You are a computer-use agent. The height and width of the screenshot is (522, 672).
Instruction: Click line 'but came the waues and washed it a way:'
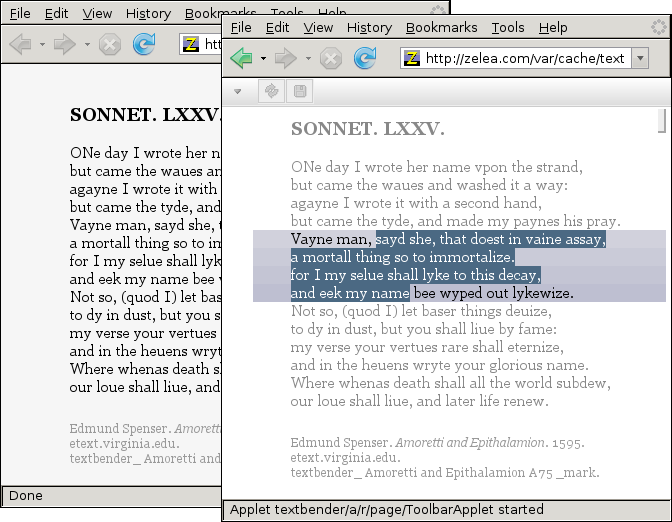click(429, 185)
